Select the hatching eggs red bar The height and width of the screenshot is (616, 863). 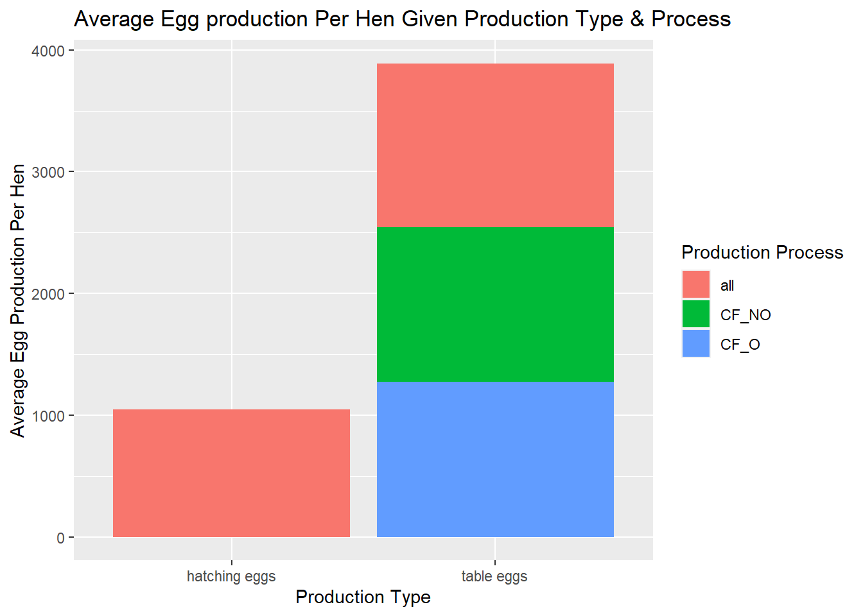click(x=231, y=473)
